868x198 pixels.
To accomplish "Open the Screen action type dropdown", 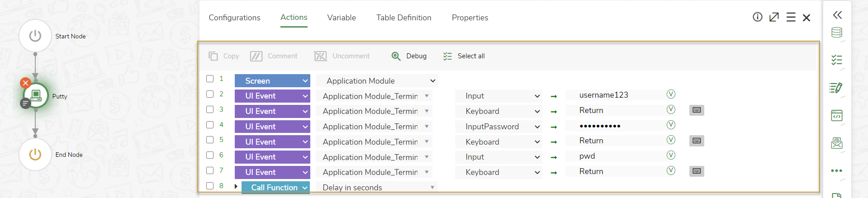I will (x=272, y=81).
